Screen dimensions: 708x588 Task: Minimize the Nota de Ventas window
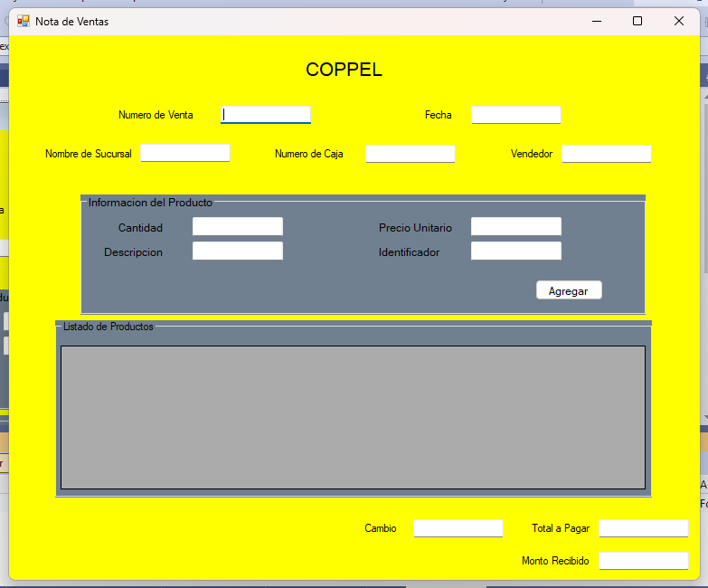point(597,21)
